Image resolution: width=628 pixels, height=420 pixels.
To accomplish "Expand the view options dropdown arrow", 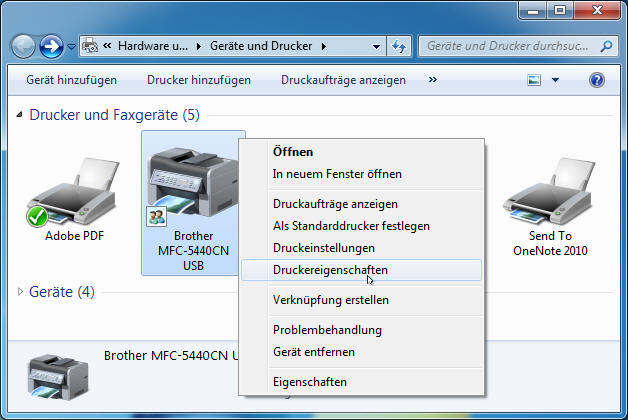I will [x=555, y=80].
